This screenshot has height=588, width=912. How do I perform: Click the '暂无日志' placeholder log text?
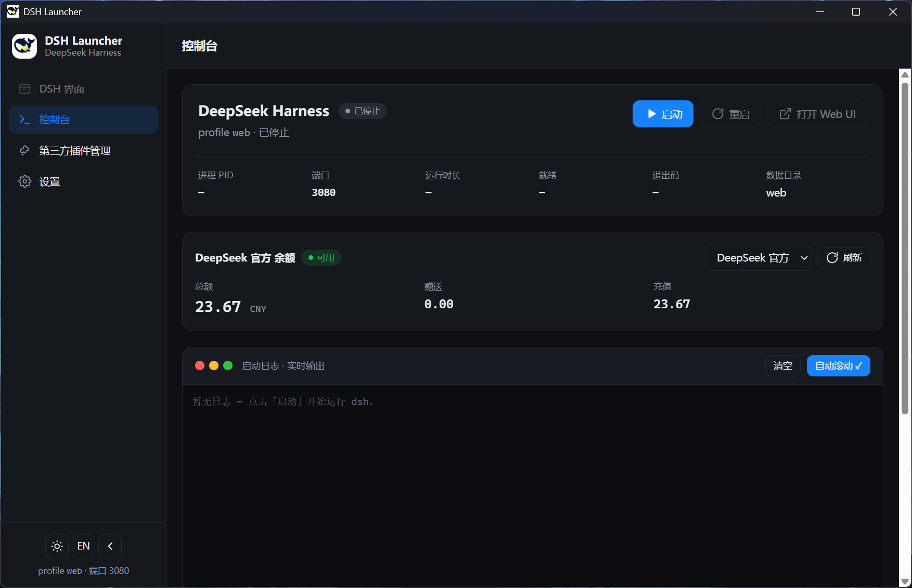point(283,401)
